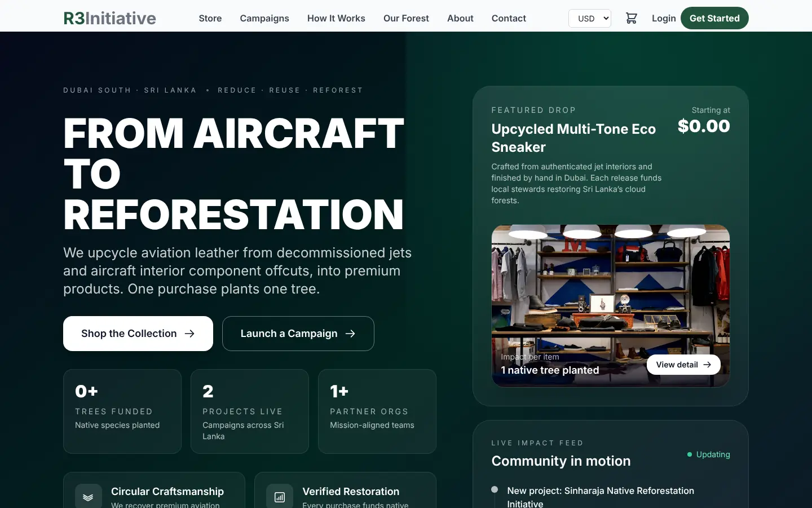The height and width of the screenshot is (508, 812).
Task: Open the Campaigns page
Action: [264, 18]
